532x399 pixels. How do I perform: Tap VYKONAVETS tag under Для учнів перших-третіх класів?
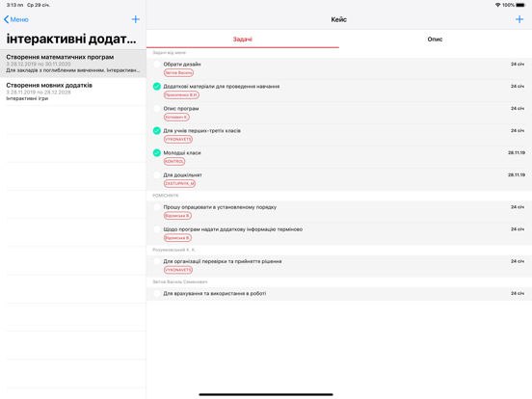click(178, 140)
